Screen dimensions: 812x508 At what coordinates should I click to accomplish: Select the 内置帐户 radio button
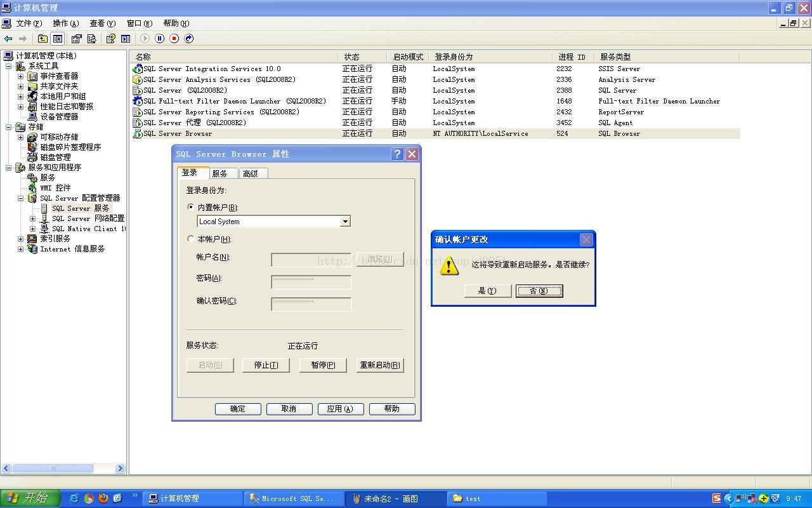(191, 207)
